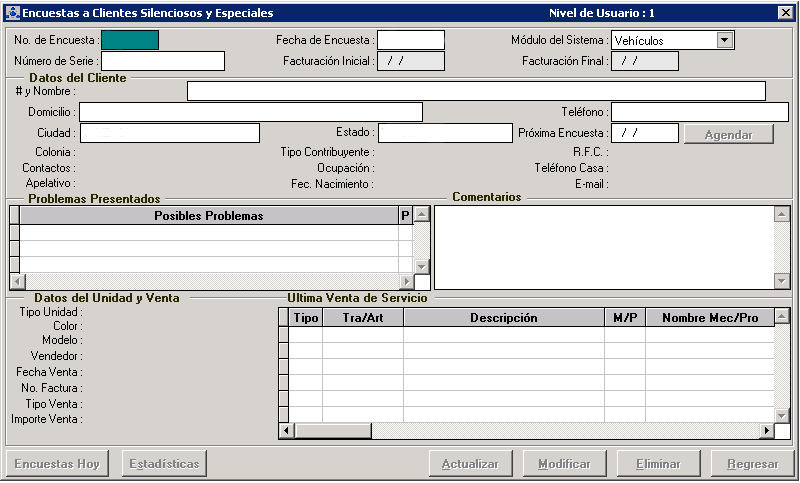Click the application icon in title bar

tap(11, 13)
